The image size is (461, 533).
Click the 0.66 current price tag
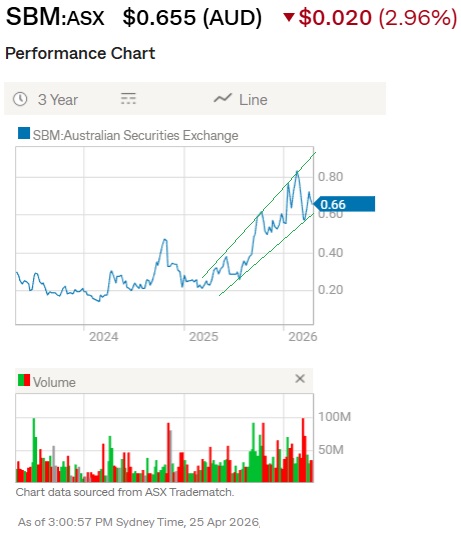coord(343,204)
